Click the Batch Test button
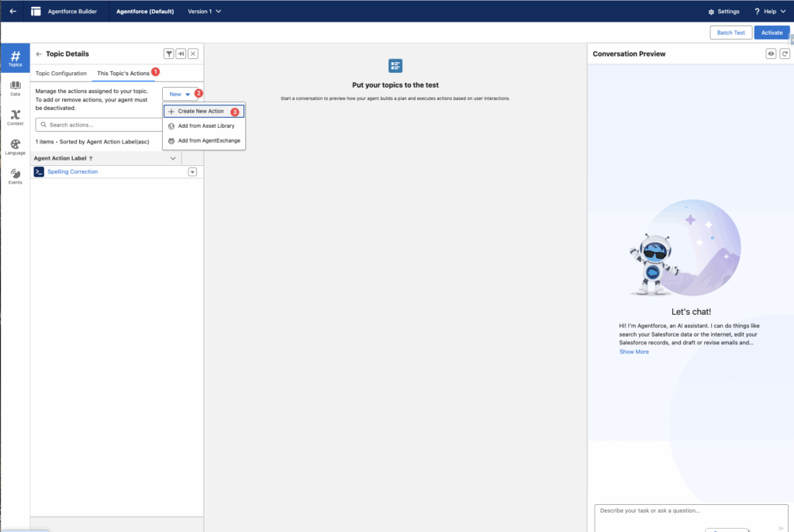Screen dimensions: 794x532 (x=730, y=33)
